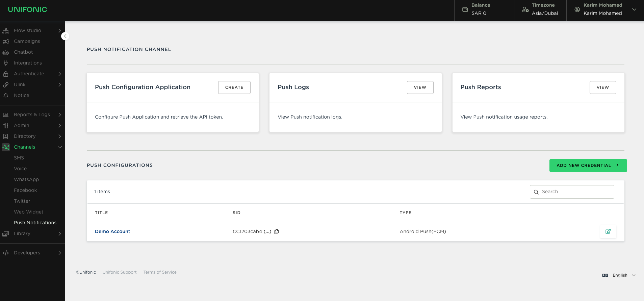Image resolution: width=644 pixels, height=301 pixels.
Task: Open the SMS channel page
Action: (x=19, y=158)
